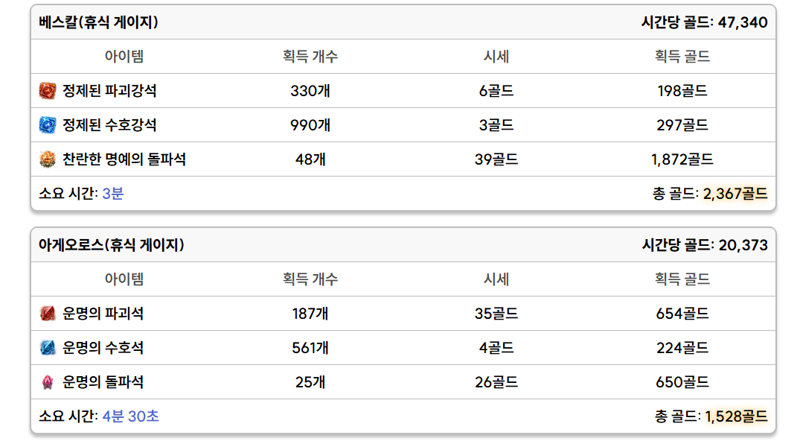Click the 획득 개수 column header in 베스칼 table
The height and width of the screenshot is (444, 800).
click(x=310, y=56)
